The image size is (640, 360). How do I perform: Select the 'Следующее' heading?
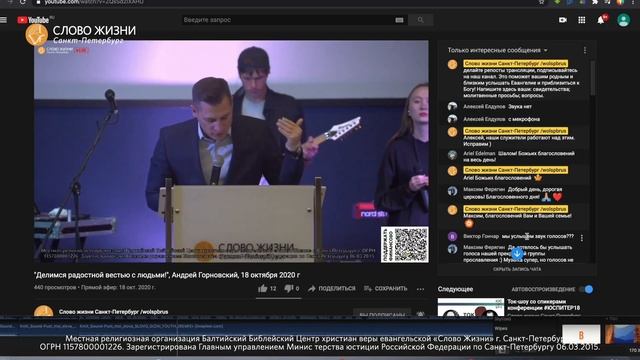coord(456,289)
